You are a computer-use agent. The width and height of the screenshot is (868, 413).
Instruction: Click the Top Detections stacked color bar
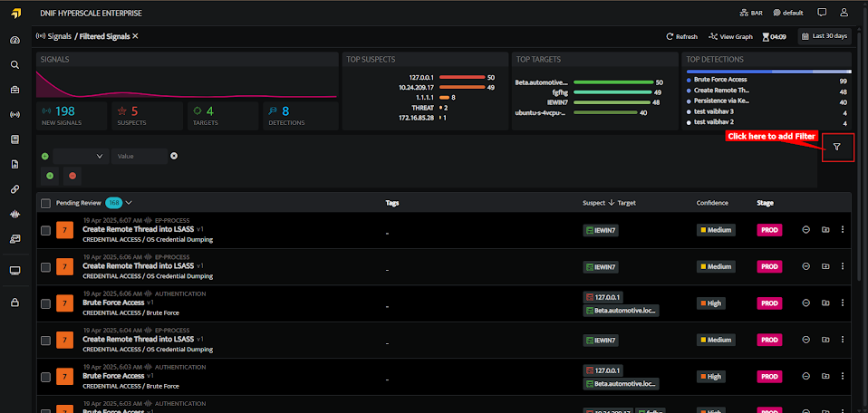point(769,72)
